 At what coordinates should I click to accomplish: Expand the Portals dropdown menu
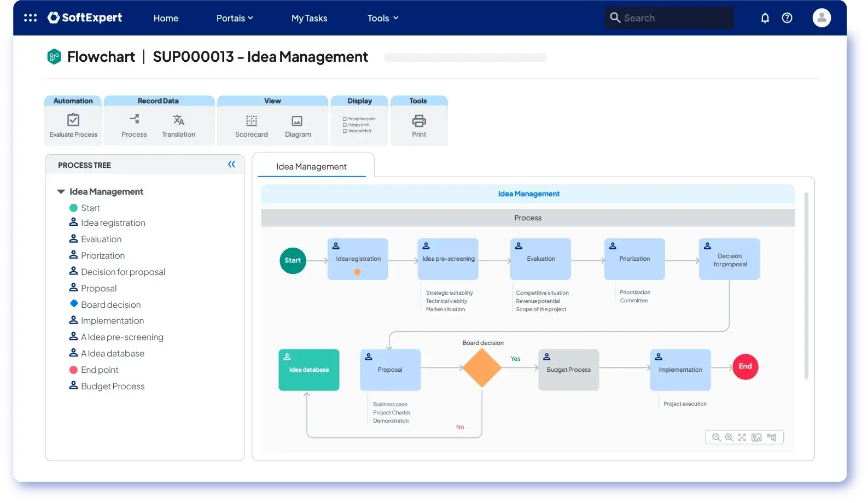click(235, 18)
